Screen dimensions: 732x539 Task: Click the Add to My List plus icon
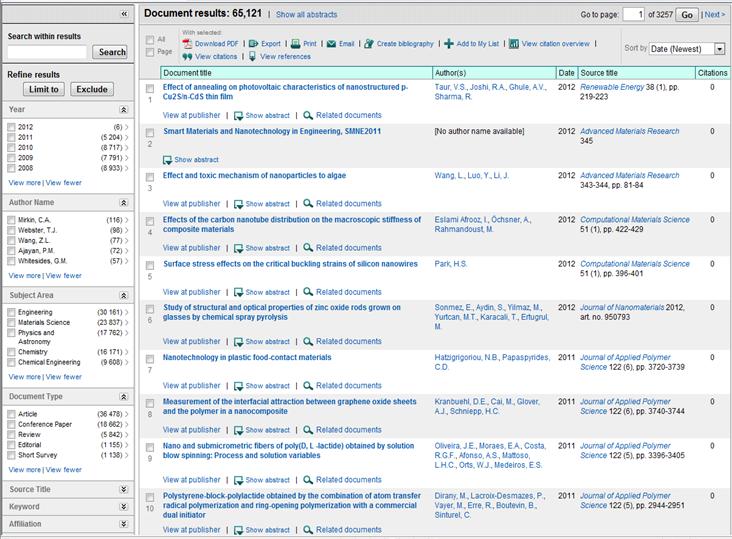[449, 44]
